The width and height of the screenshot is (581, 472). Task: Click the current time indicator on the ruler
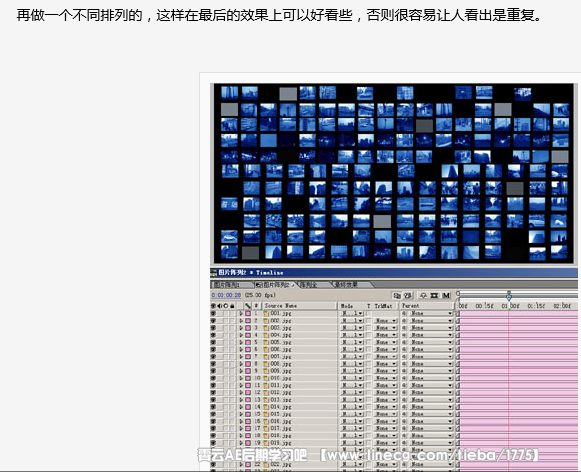509,296
